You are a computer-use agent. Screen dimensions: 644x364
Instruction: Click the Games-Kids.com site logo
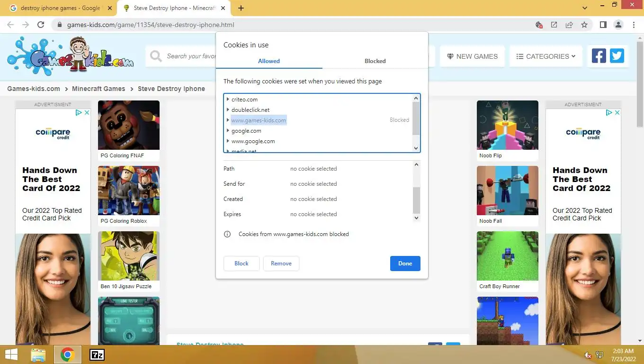(70, 56)
